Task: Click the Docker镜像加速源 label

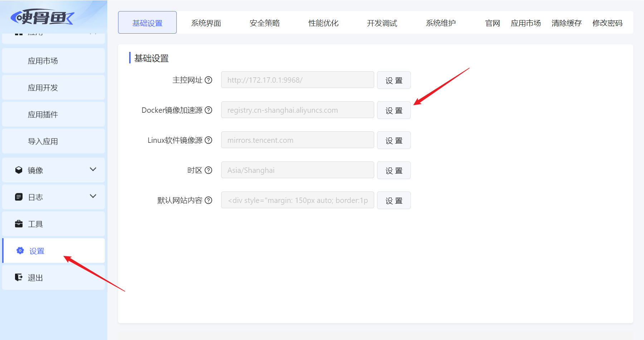Action: click(172, 110)
